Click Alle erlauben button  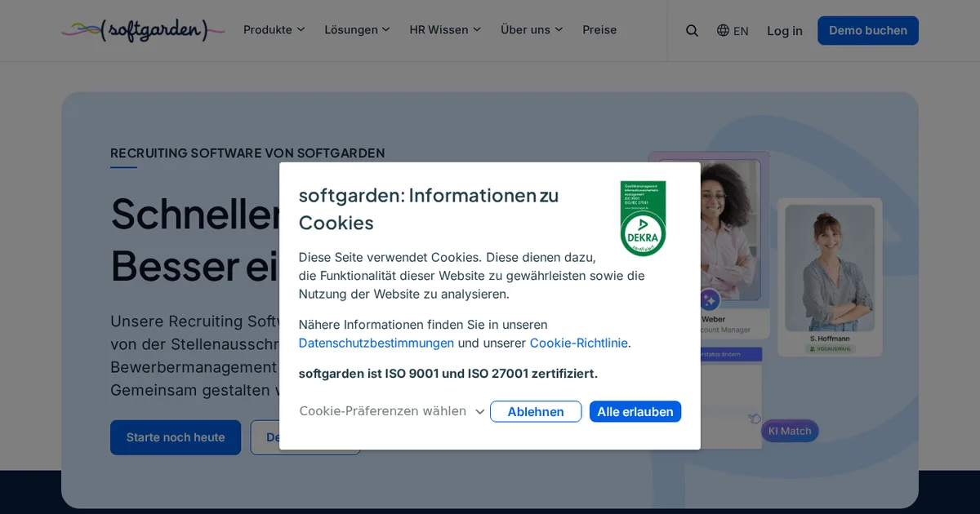point(635,411)
